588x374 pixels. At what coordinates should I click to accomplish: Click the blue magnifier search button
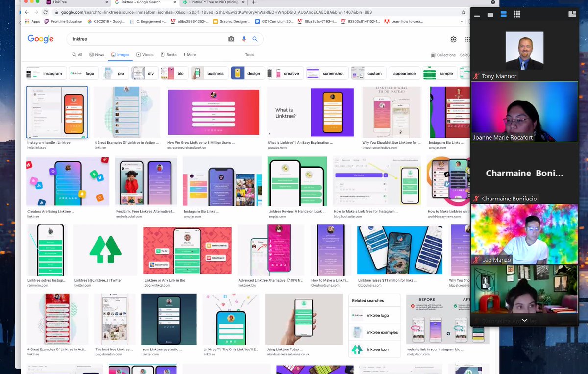click(x=255, y=39)
